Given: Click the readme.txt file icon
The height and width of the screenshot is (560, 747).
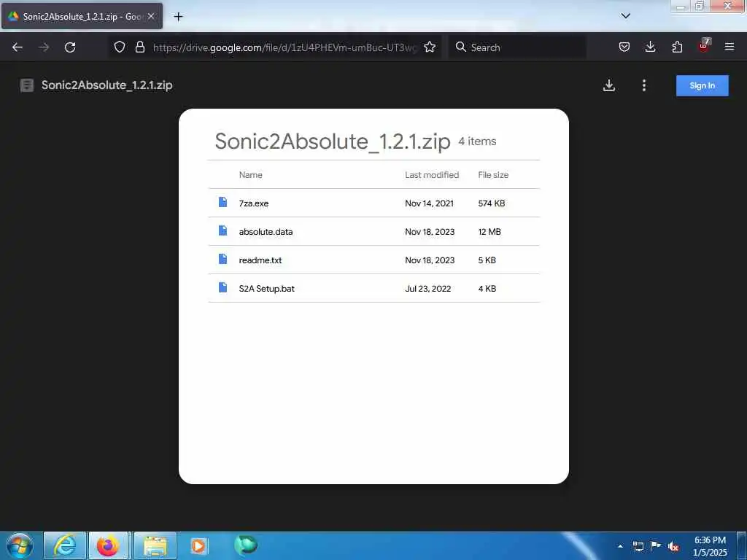Looking at the screenshot, I should [x=222, y=259].
